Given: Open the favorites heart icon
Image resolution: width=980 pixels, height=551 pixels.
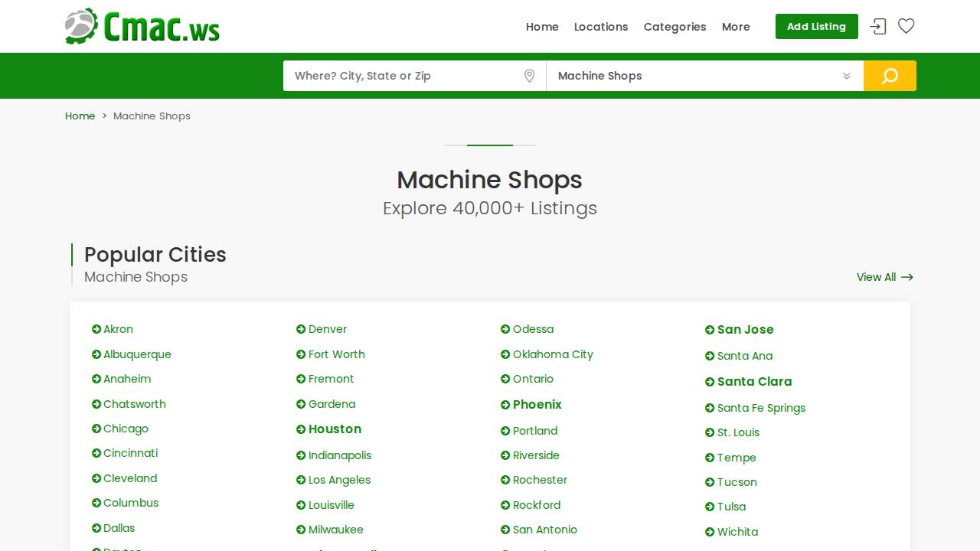Looking at the screenshot, I should 906,26.
